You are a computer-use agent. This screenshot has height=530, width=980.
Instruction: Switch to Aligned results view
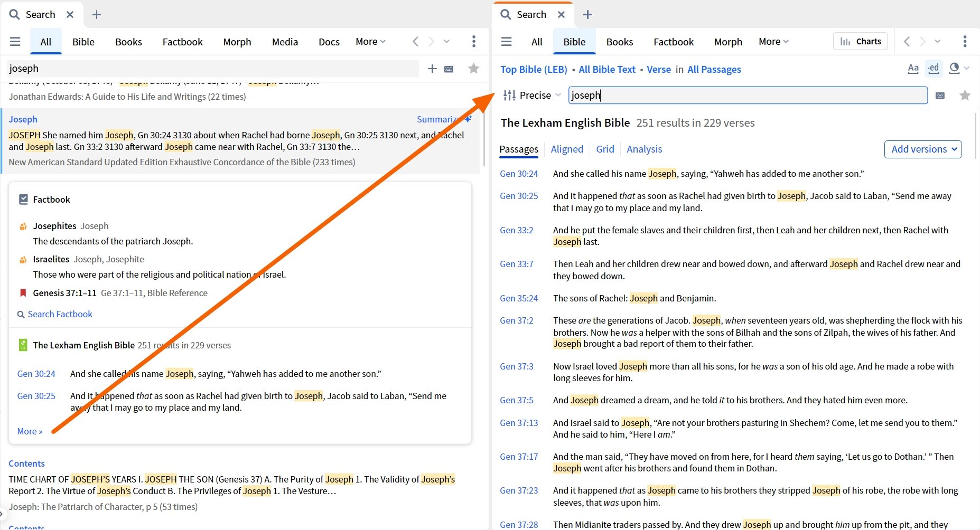pyautogui.click(x=567, y=149)
